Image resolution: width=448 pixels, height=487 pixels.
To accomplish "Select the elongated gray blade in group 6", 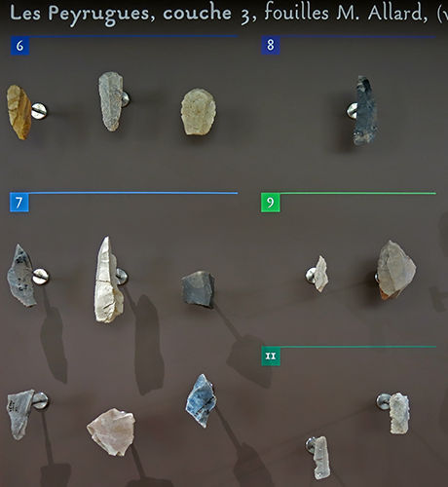I will point(111,101).
